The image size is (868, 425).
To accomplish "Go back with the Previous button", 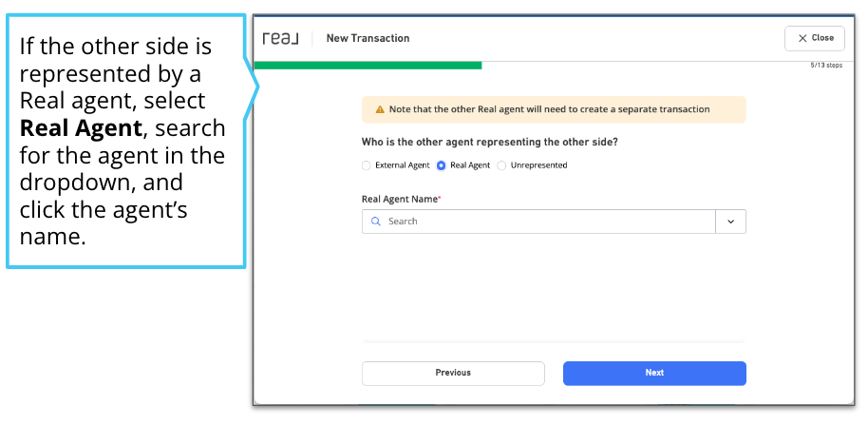I will point(453,373).
